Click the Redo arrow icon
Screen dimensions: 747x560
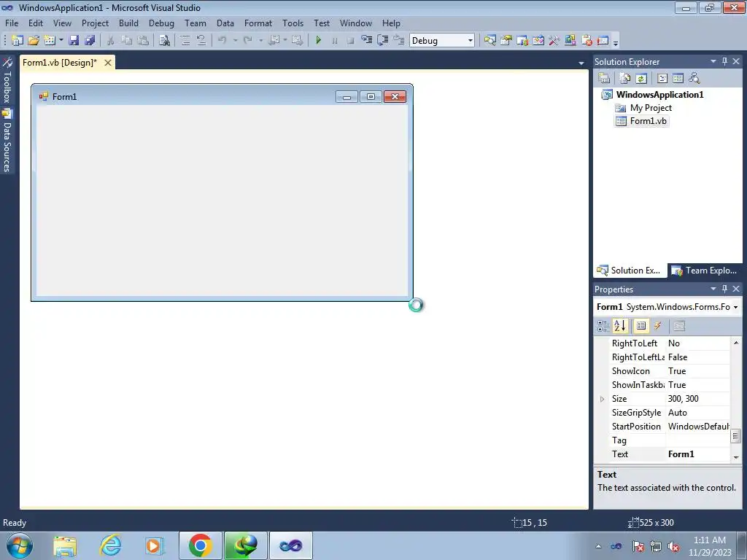tap(248, 41)
